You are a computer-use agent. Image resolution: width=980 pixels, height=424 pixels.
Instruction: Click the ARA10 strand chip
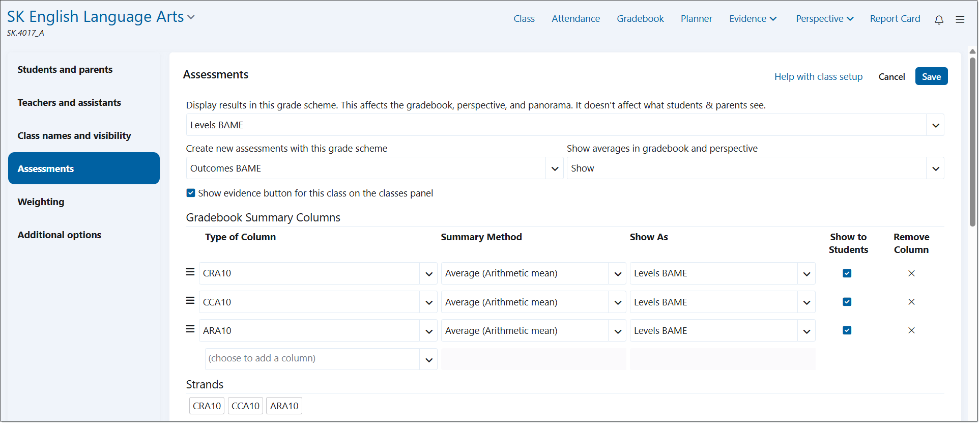point(284,406)
